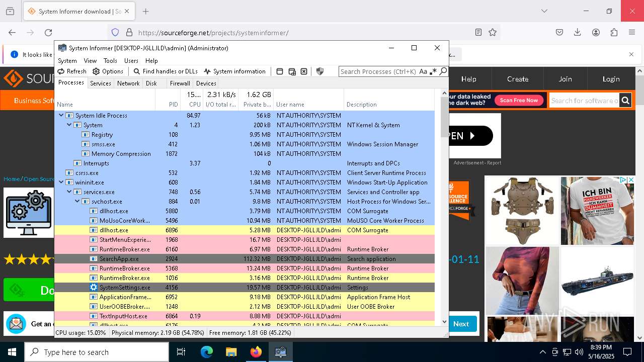644x362 pixels.
Task: Select the Registry process row
Action: 245,135
